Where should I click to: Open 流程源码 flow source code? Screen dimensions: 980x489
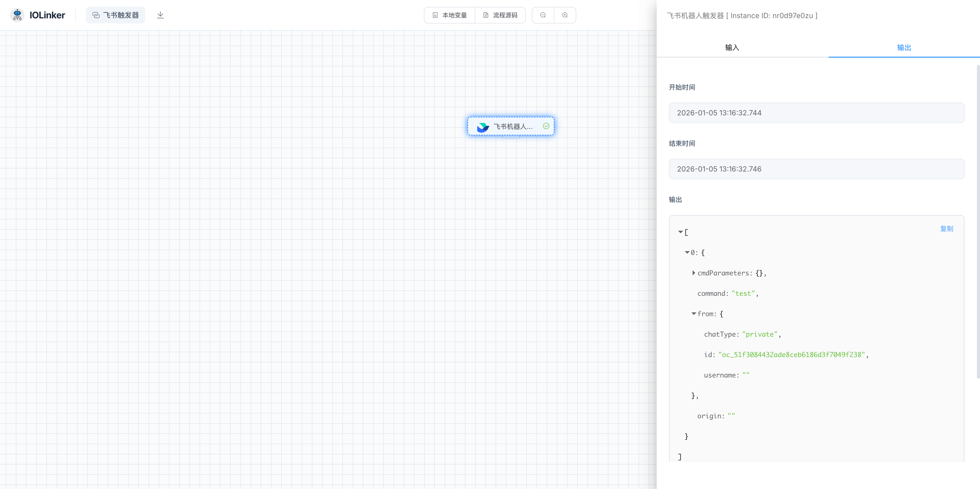pyautogui.click(x=500, y=15)
